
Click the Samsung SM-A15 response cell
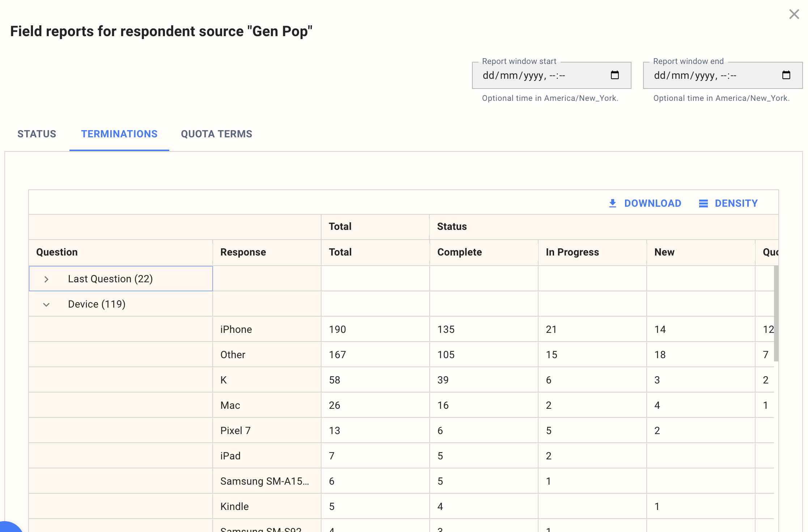264,481
